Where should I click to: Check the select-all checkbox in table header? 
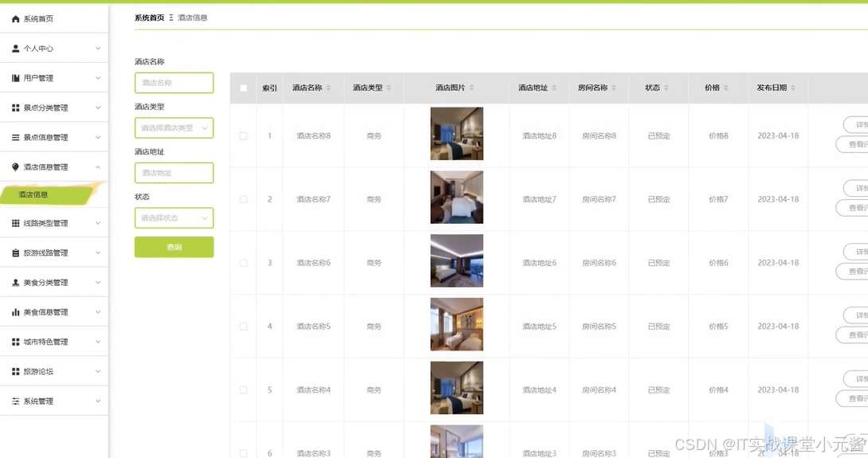click(243, 88)
